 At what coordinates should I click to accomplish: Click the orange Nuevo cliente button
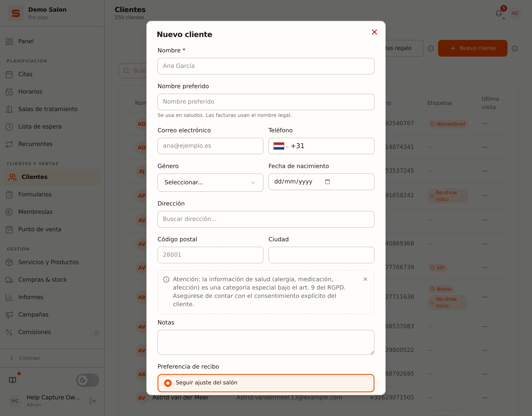coord(472,48)
